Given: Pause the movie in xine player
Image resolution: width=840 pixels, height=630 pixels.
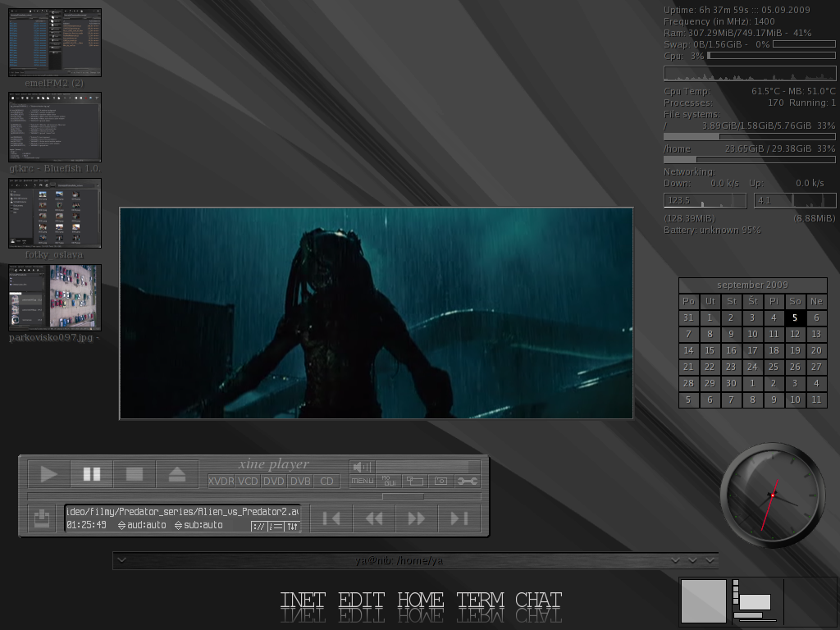Looking at the screenshot, I should coord(92,474).
